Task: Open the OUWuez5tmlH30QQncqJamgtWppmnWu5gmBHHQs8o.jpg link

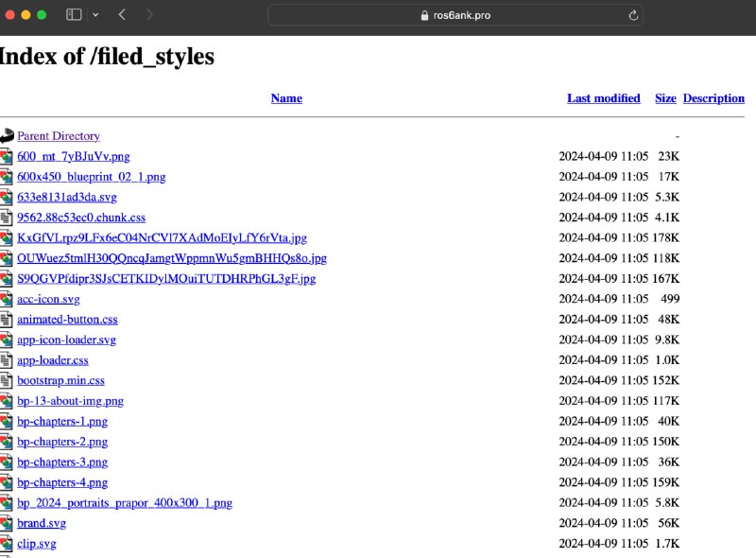Action: [x=172, y=258]
